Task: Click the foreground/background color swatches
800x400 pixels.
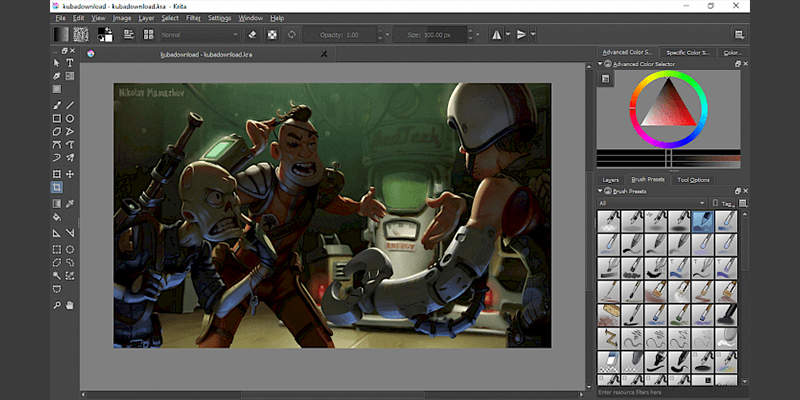Action: point(105,35)
